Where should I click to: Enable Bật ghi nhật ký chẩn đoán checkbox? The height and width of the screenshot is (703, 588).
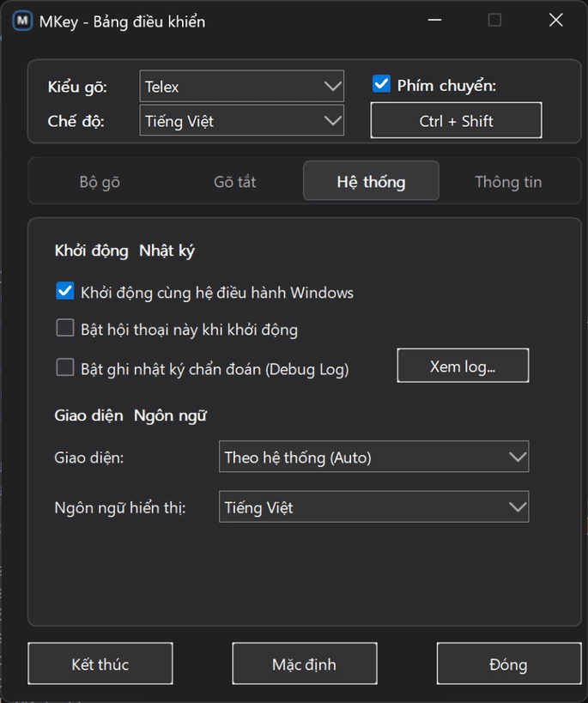[65, 367]
